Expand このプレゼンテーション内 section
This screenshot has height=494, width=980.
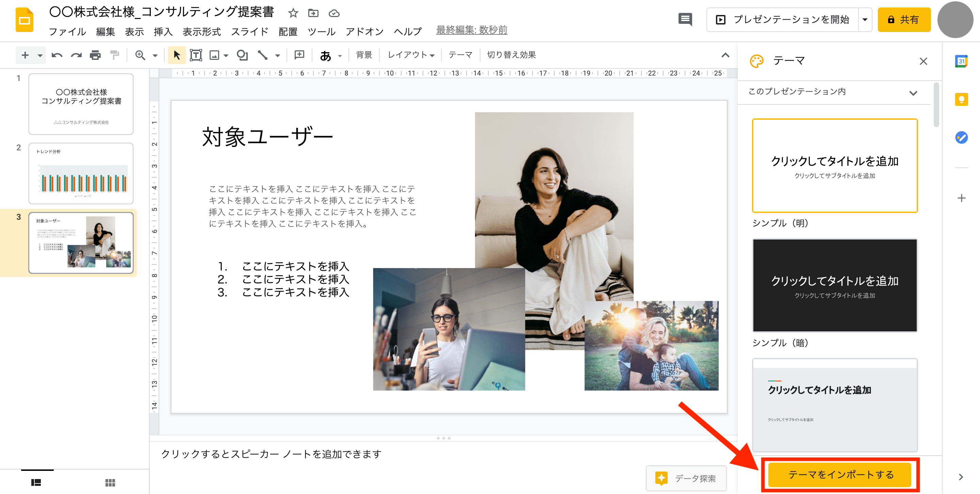913,93
